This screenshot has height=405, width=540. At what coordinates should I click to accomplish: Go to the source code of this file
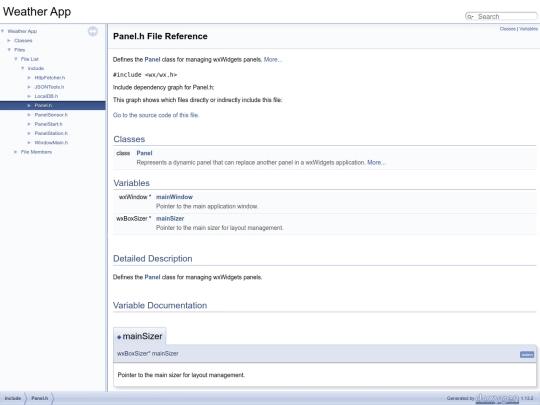click(156, 115)
